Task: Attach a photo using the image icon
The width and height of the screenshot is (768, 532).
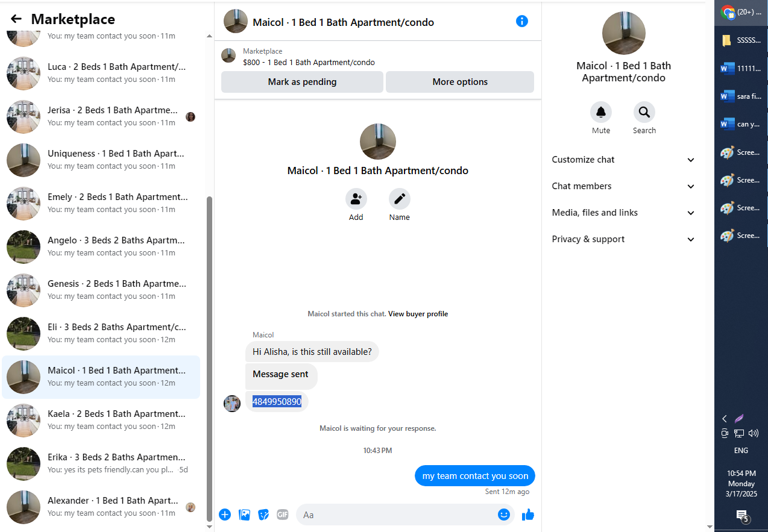Action: tap(244, 515)
